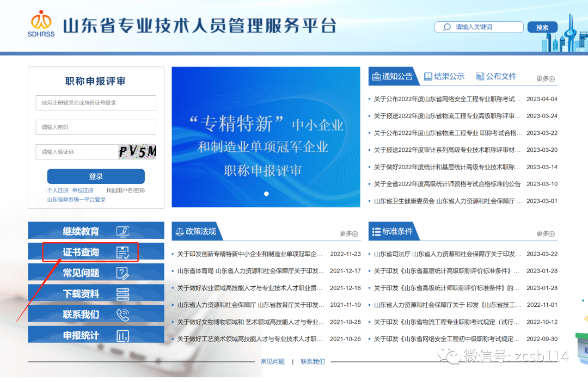Click the carousel indicator dot below banner
The image size is (588, 382).
point(266,193)
